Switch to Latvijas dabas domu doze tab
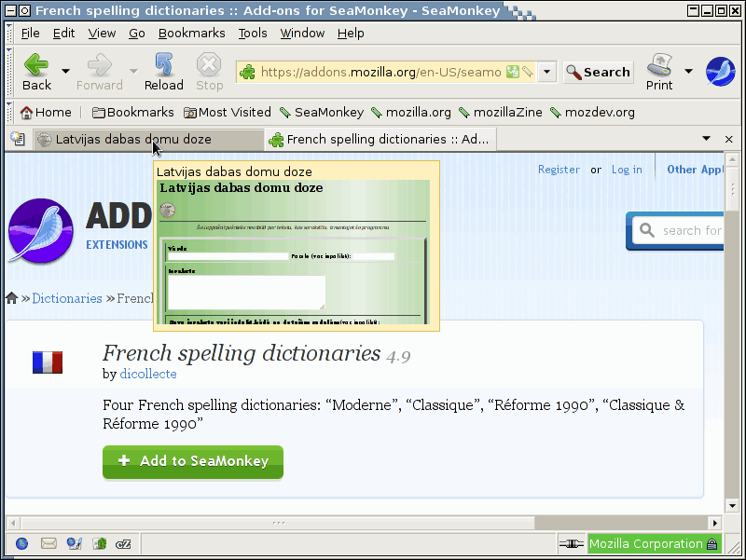The width and height of the screenshot is (746, 560). pyautogui.click(x=148, y=140)
